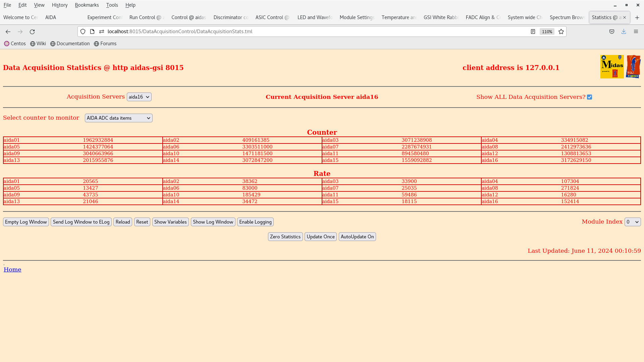Bookmark page with star icon
The height and width of the screenshot is (362, 644).
point(561,32)
